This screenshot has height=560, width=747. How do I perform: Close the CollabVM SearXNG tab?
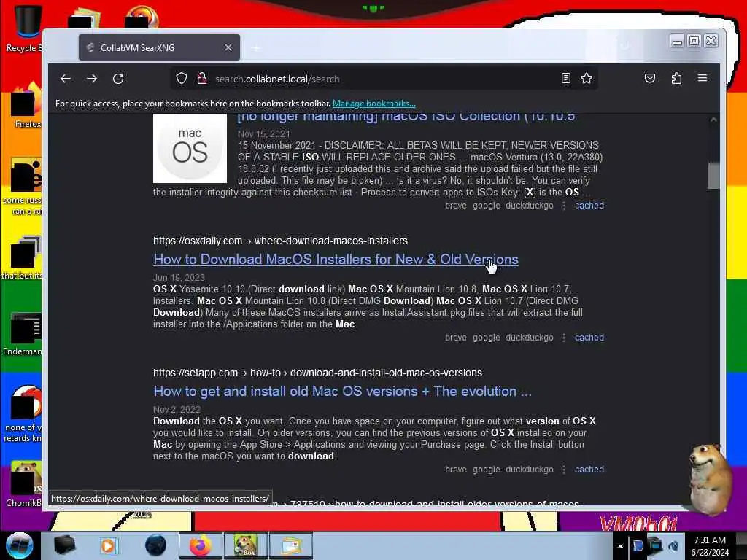228,47
